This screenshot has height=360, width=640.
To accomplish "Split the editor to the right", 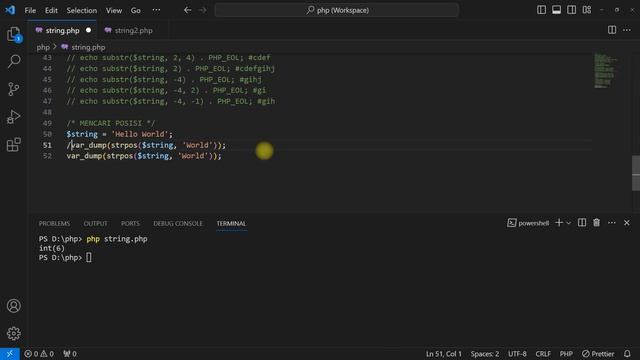I will tap(612, 30).
